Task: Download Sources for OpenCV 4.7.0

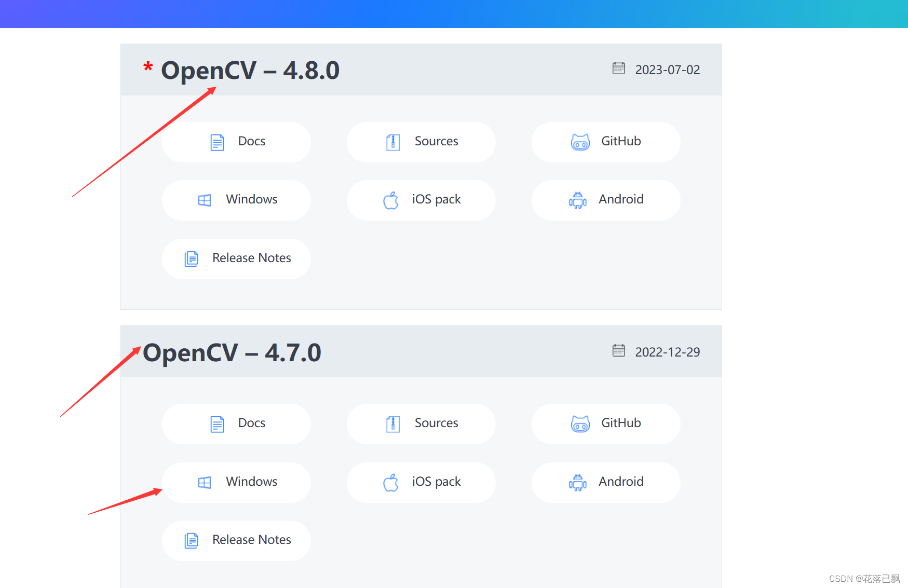Action: tap(421, 423)
